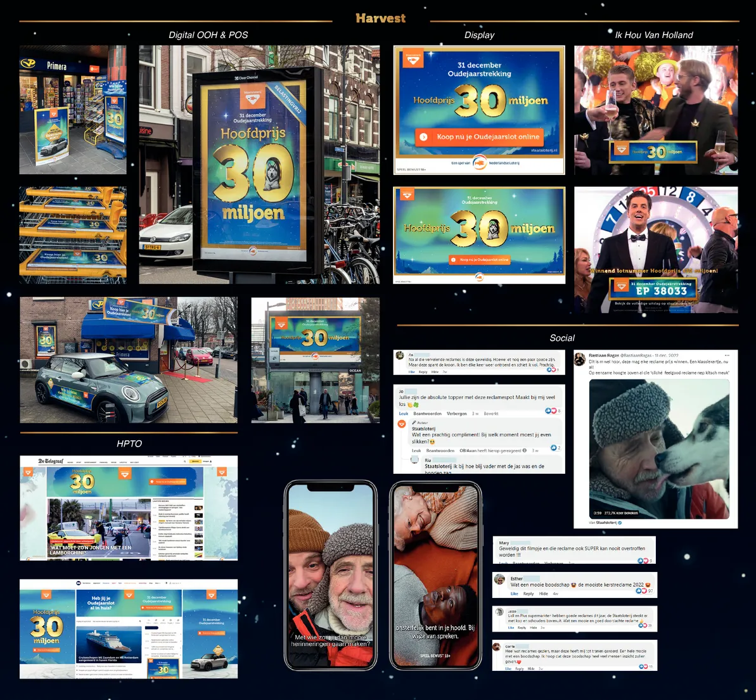Open the TV still with the number wheel
Image resolution: width=756 pixels, height=700 pixels.
(656, 250)
